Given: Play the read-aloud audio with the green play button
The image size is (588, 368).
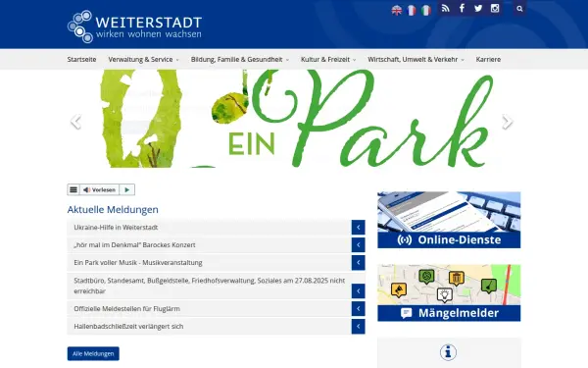Looking at the screenshot, I should (x=127, y=189).
